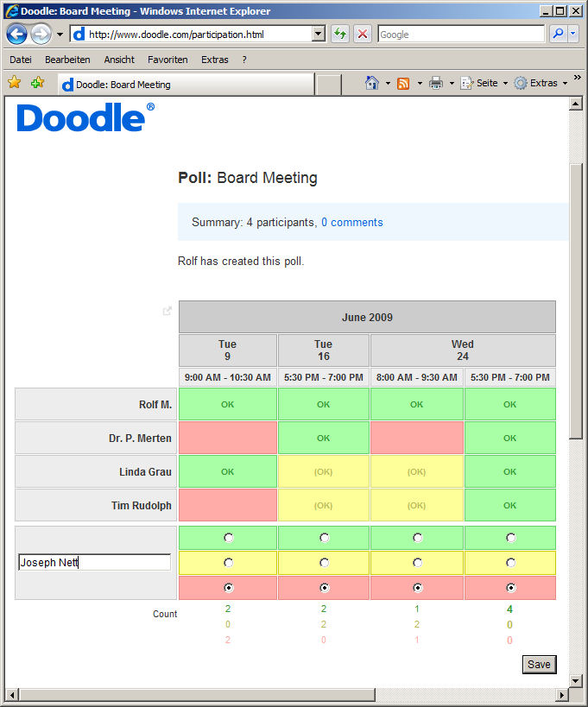Open the search provider dropdown arrow
The height and width of the screenshot is (707, 588).
(x=573, y=34)
